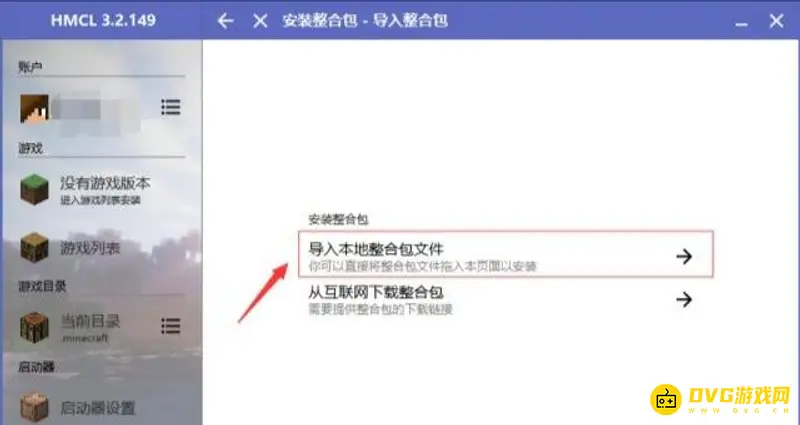The width and height of the screenshot is (800, 425).
Task: Minimize the HMCL launcher window
Action: pos(741,23)
